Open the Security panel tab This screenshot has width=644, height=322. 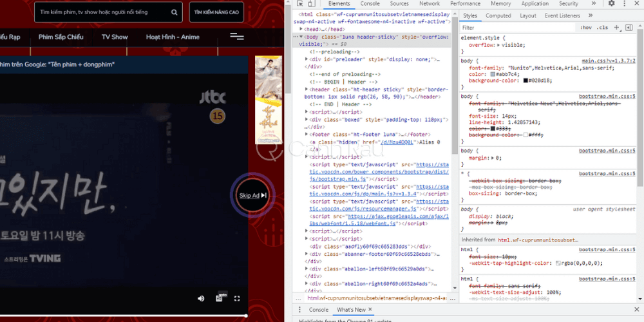(569, 4)
